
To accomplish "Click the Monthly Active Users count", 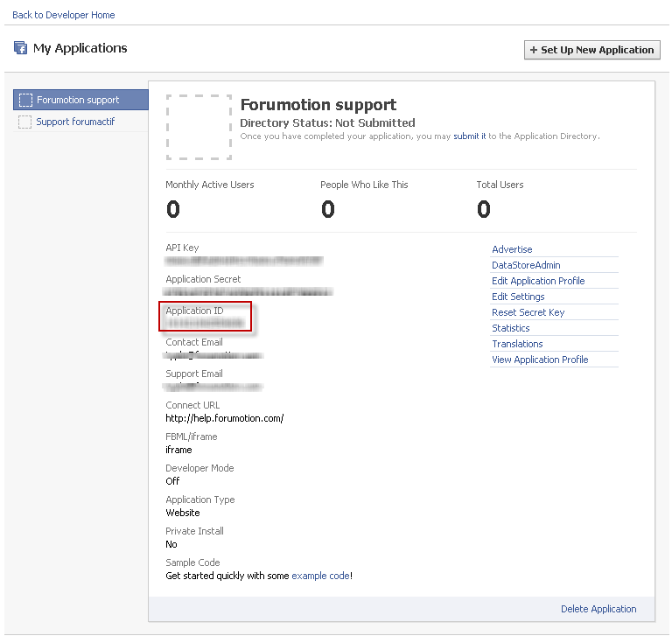I will pos(173,209).
